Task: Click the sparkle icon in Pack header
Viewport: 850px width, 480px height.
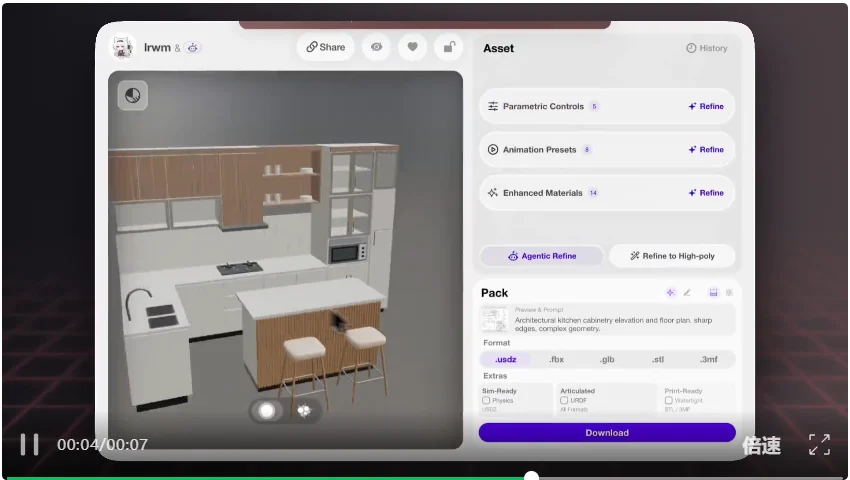Action: click(671, 292)
